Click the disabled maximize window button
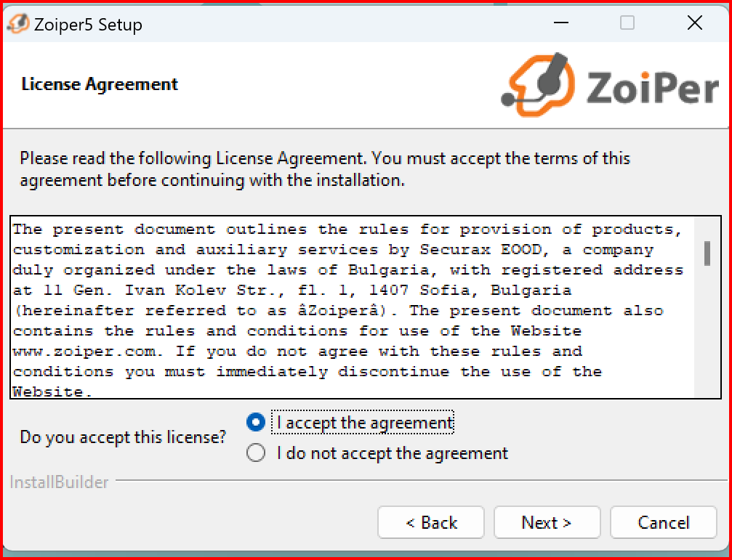The image size is (732, 560). [x=627, y=23]
